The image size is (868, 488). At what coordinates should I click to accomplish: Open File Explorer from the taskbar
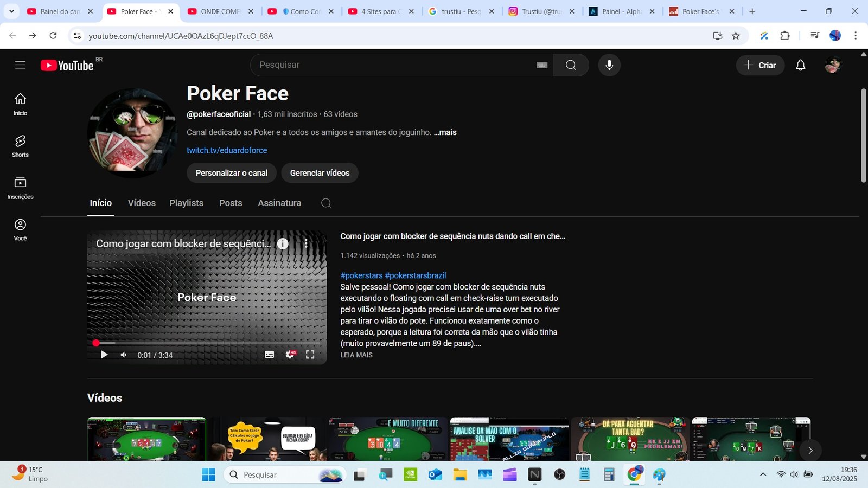[460, 475]
